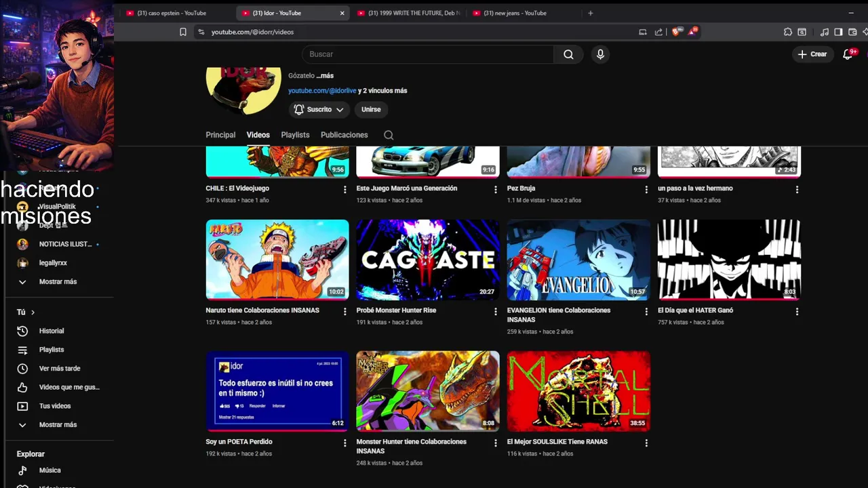Viewport: 868px width, 488px height.
Task: Open options menu for Pez Bruja video
Action: pyautogui.click(x=646, y=190)
